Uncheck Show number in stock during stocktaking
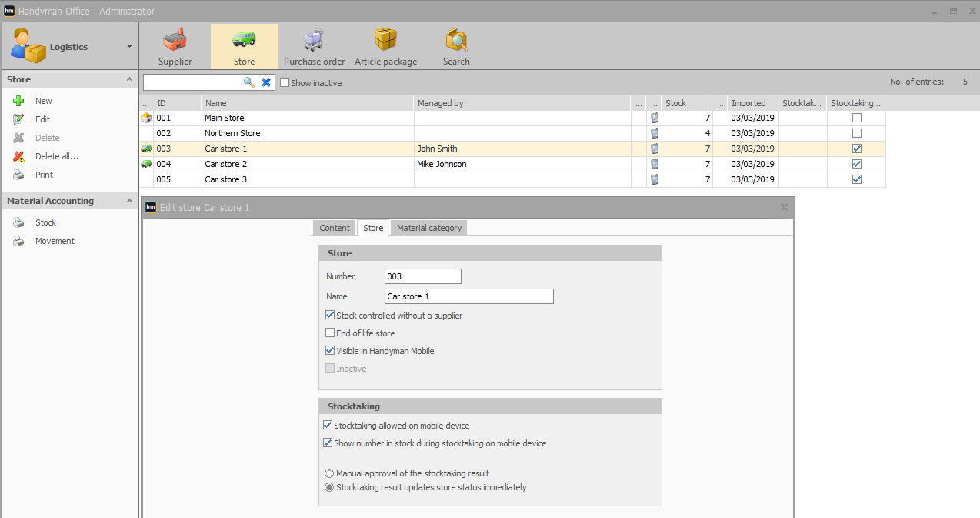 328,443
